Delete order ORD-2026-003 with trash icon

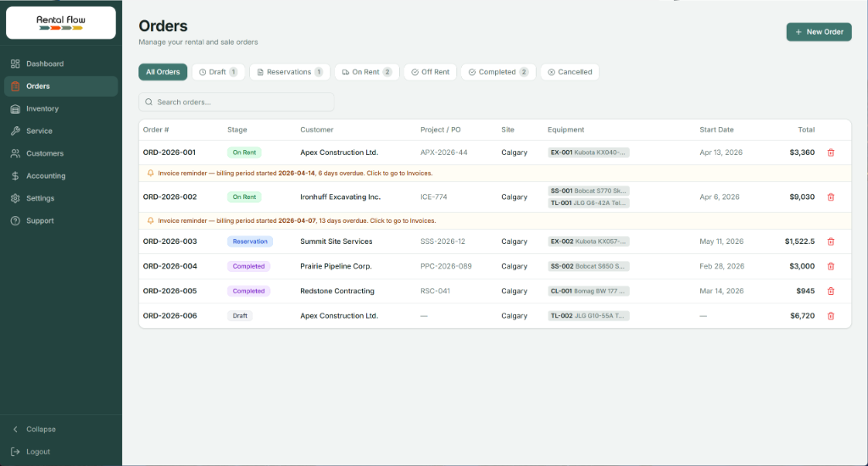831,241
